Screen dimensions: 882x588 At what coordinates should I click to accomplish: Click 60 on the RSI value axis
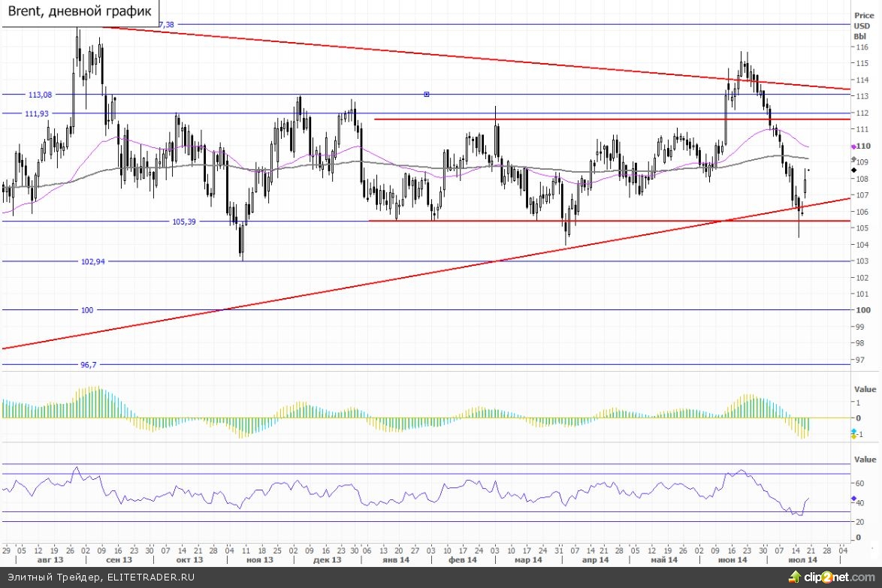click(860, 484)
